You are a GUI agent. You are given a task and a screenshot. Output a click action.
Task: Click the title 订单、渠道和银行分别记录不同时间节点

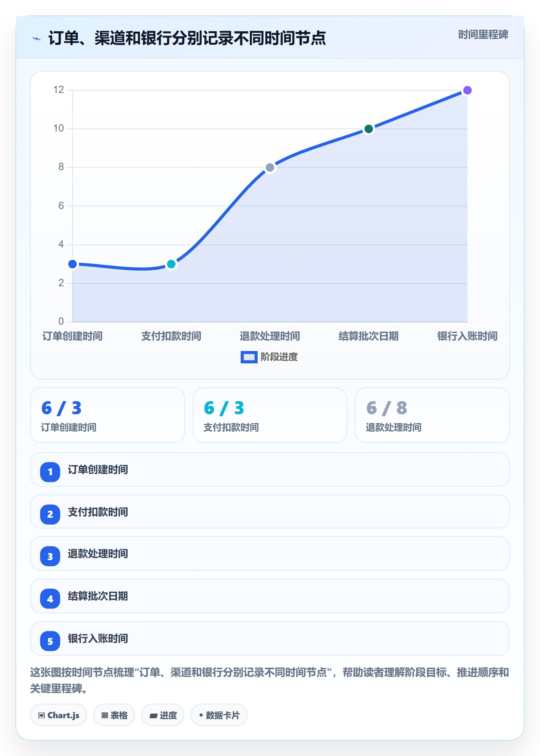pyautogui.click(x=187, y=38)
